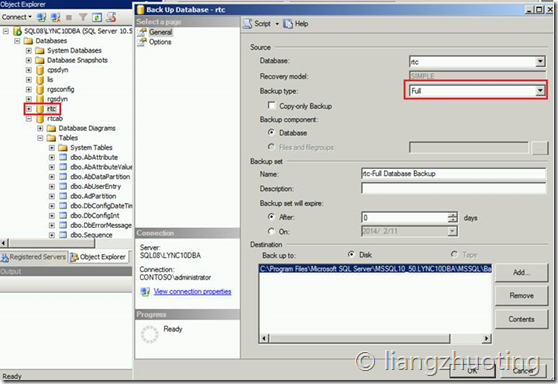Expand the rtc database node
Image resolution: width=558 pixels, height=384 pixels.
pos(29,109)
